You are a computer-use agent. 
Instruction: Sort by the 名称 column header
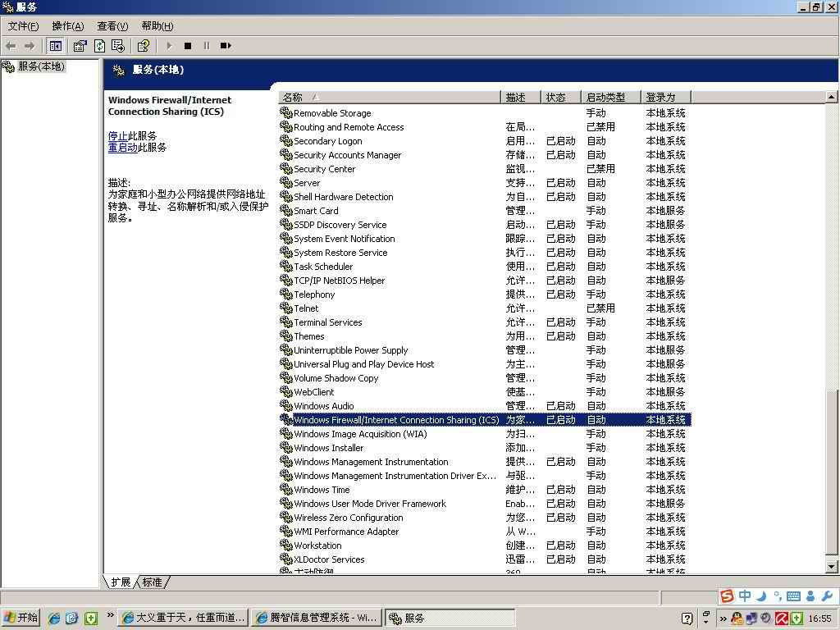(389, 97)
